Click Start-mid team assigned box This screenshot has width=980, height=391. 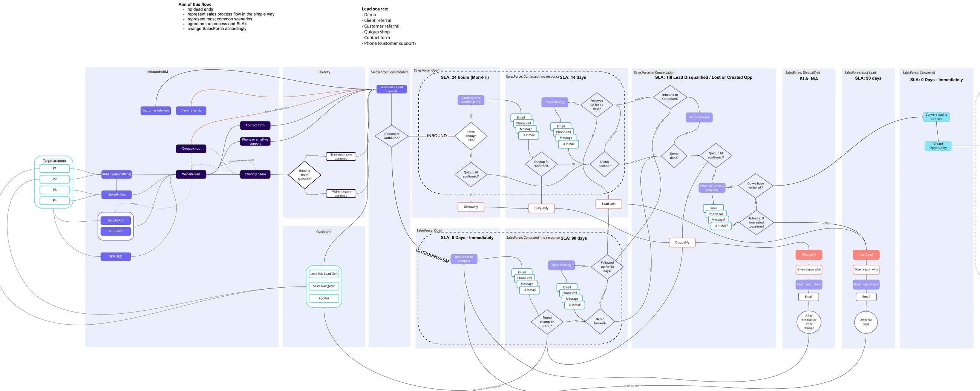[341, 156]
